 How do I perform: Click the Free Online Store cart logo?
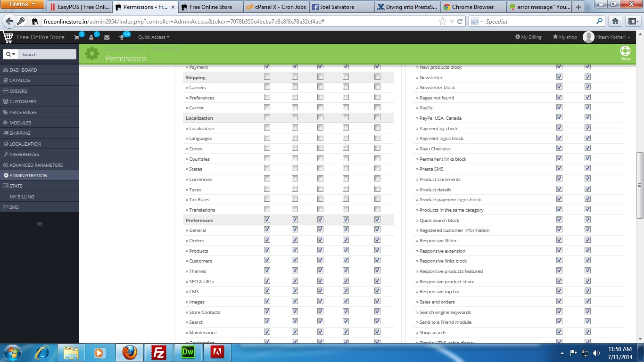pos(8,37)
